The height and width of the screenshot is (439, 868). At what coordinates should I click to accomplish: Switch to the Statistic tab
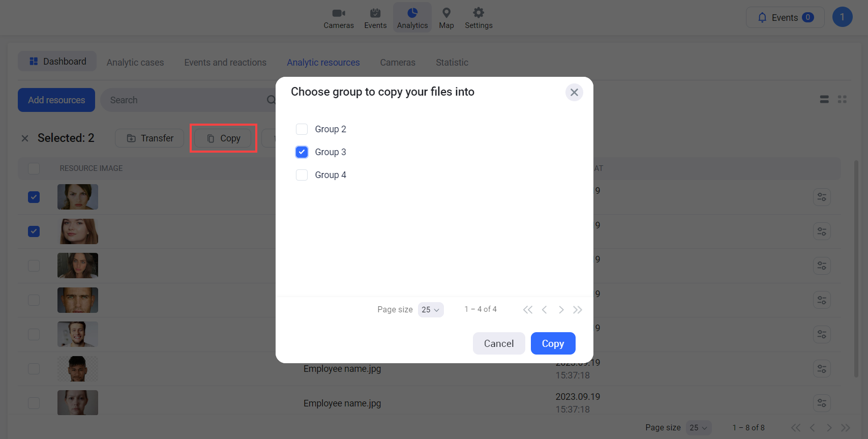(452, 63)
